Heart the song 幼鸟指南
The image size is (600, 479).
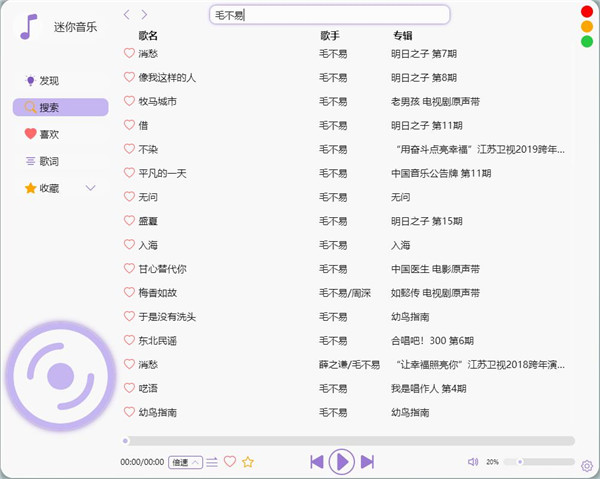129,412
